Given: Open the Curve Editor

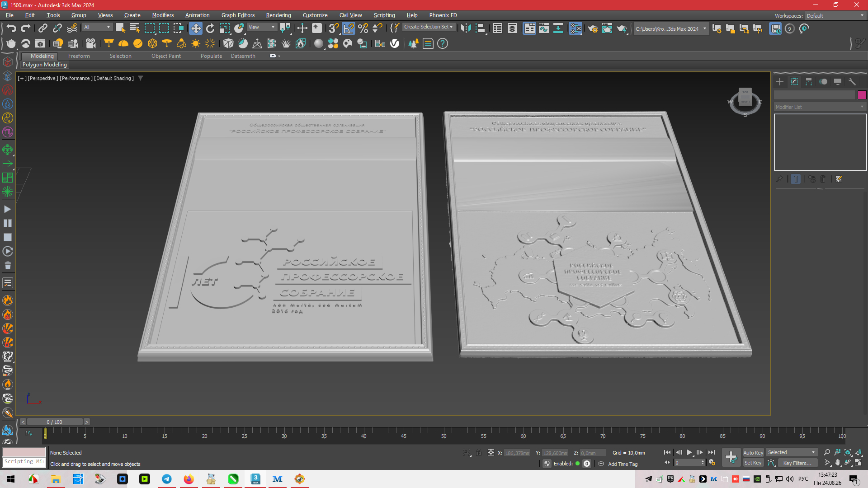Looking at the screenshot, I should tap(544, 28).
